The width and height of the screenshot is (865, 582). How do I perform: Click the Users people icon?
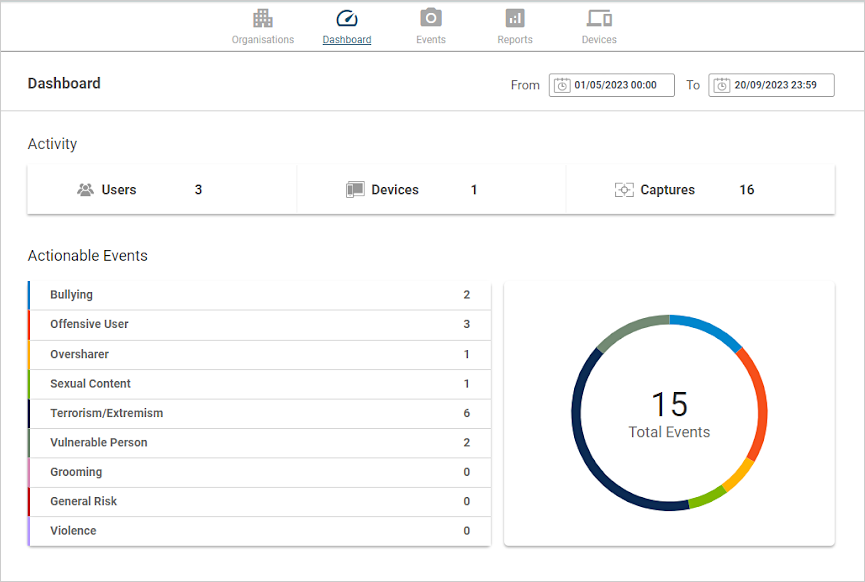coord(86,190)
